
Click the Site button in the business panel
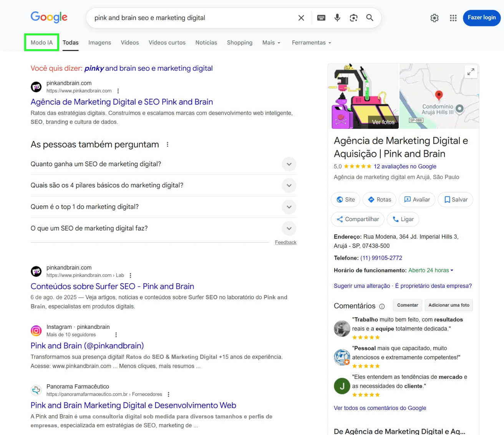point(346,199)
